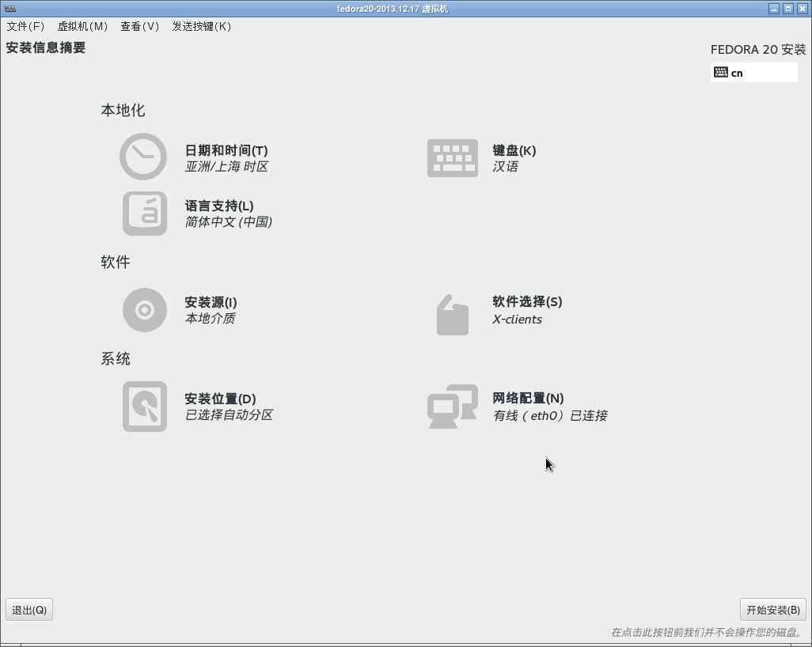812x647 pixels.
Task: Open 键盘(K) settings label
Action: click(514, 150)
